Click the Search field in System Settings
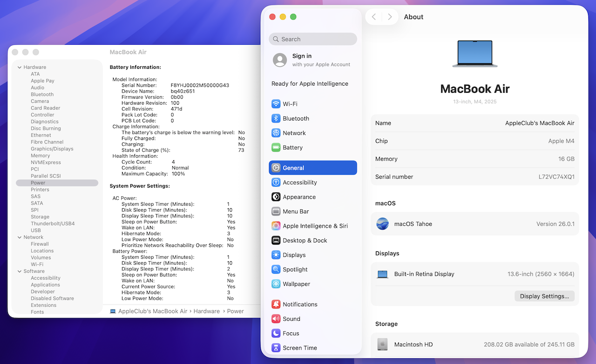 [313, 39]
